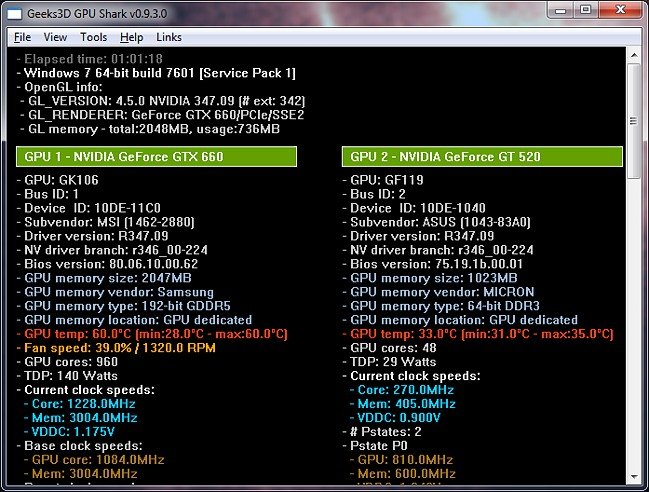Click GPU temp: 60.0°C reading
The height and width of the screenshot is (492, 649).
152,334
